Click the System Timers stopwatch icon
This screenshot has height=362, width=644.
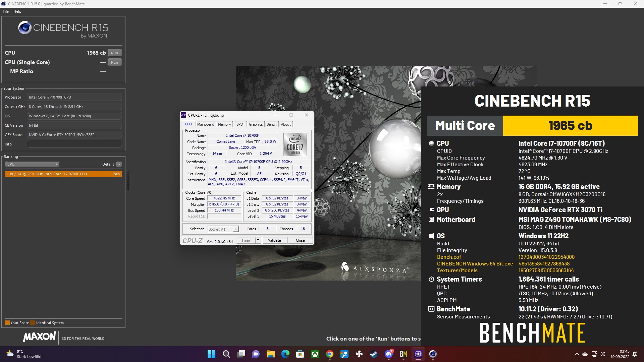click(x=431, y=279)
